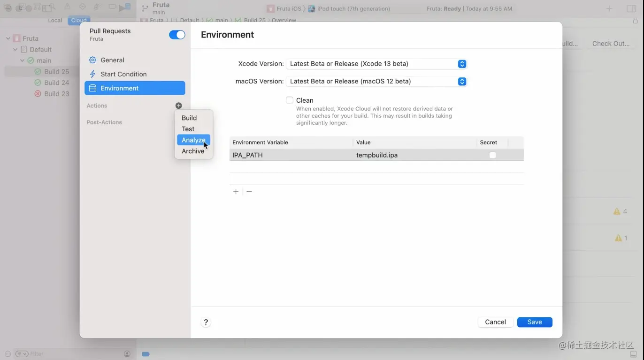Click the warning badge showing 1
Screen dimensions: 644x360
click(621, 238)
